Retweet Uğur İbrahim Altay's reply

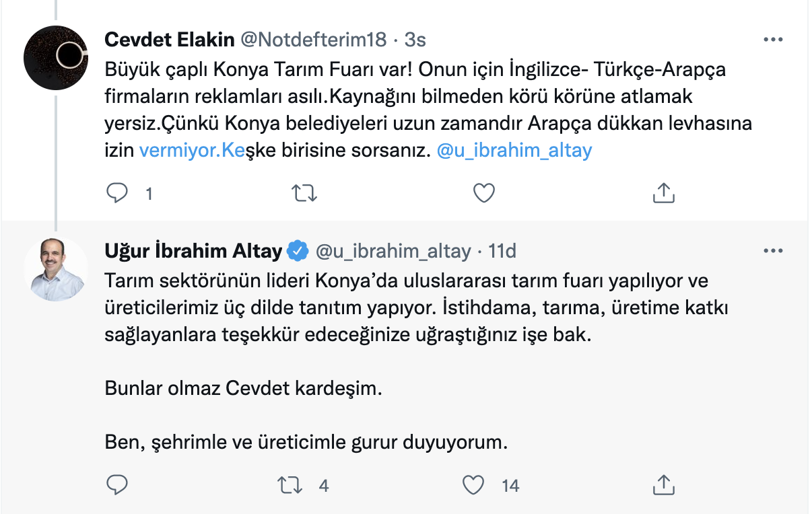coord(291,484)
